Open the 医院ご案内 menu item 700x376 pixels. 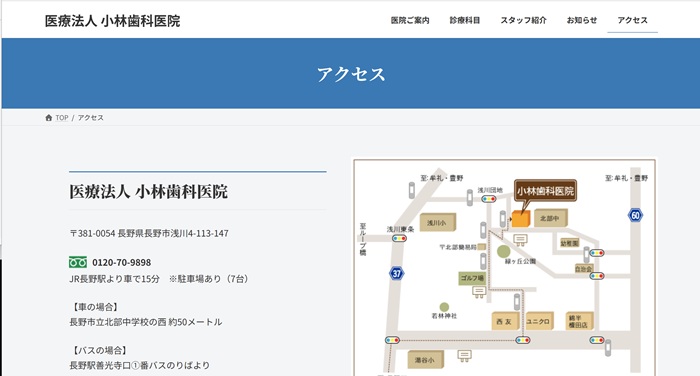click(x=410, y=21)
